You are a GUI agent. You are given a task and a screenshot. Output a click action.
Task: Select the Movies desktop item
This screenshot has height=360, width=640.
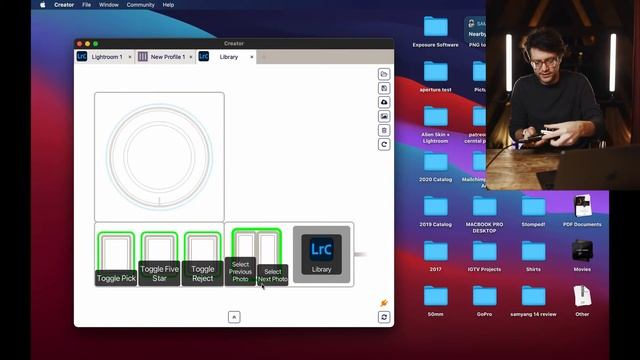[x=582, y=256]
